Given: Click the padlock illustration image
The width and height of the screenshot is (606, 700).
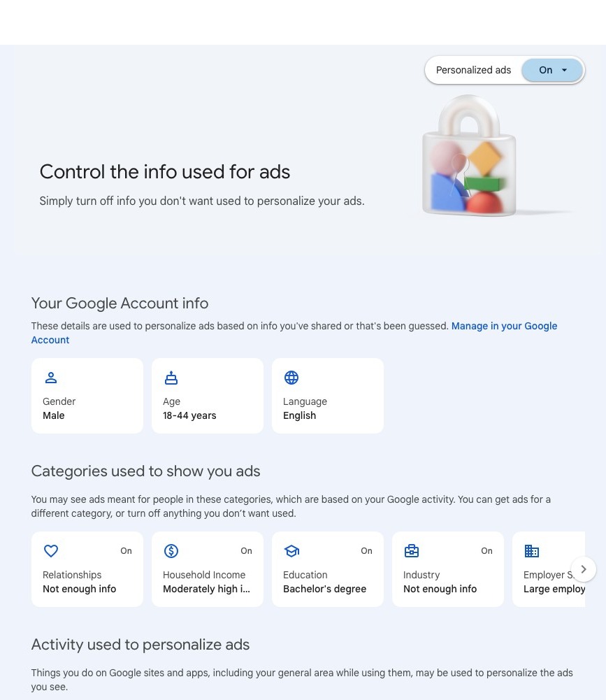Looking at the screenshot, I should tap(470, 157).
